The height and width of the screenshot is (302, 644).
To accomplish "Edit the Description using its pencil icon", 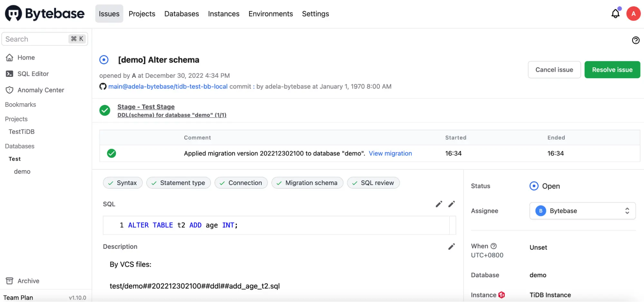I will [452, 246].
